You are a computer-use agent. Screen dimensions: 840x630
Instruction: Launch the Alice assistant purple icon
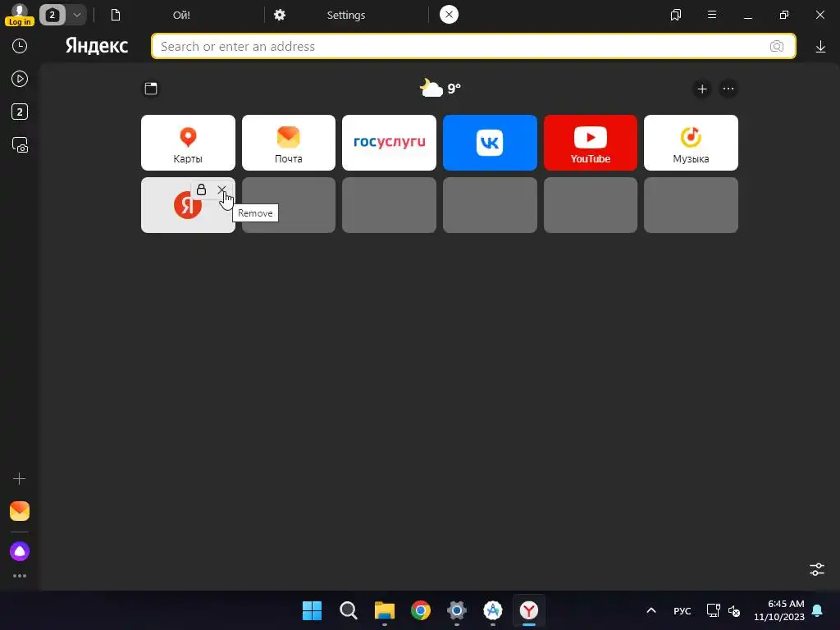coord(20,551)
